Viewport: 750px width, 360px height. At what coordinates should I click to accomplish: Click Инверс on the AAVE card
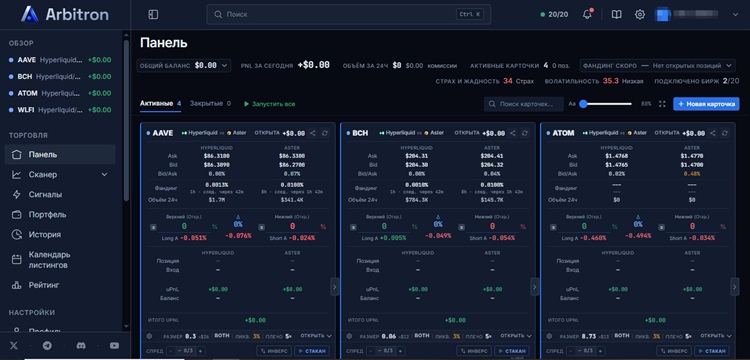pyautogui.click(x=274, y=351)
